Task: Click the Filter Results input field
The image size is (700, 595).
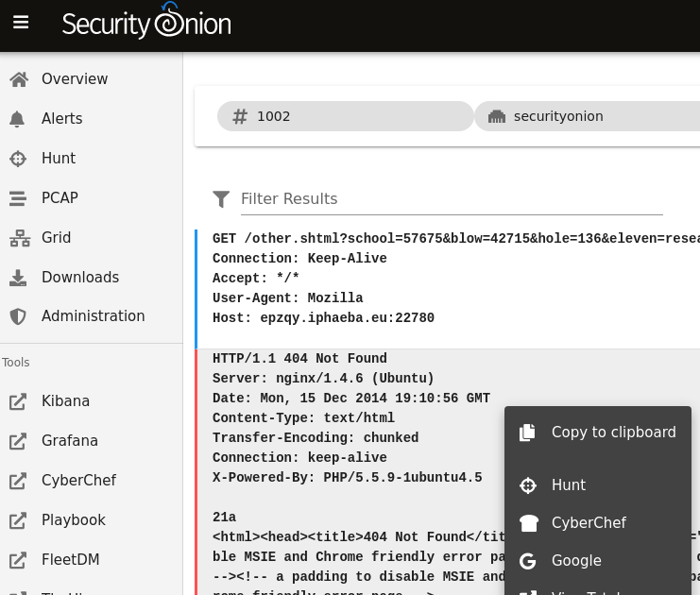Action: 452,199
